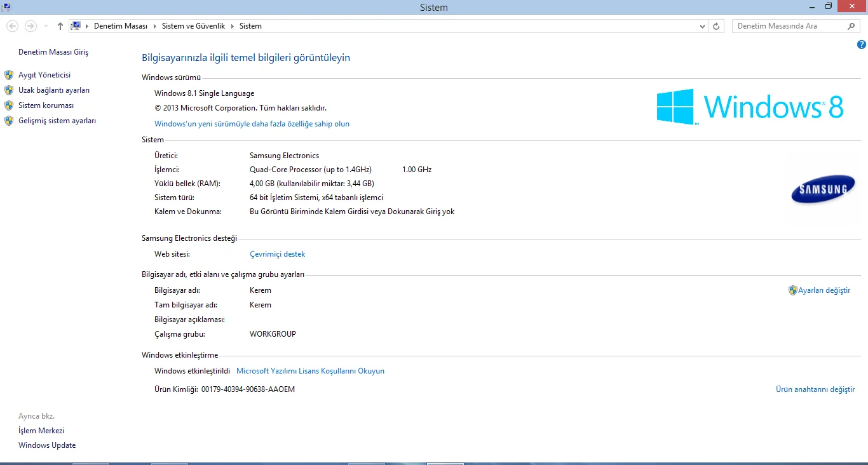The width and height of the screenshot is (868, 465).
Task: Open Help with the blue question mark
Action: click(862, 44)
